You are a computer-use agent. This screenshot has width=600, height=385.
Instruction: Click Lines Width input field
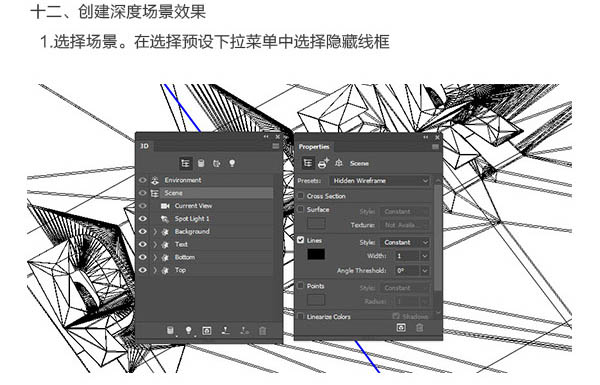(x=407, y=256)
